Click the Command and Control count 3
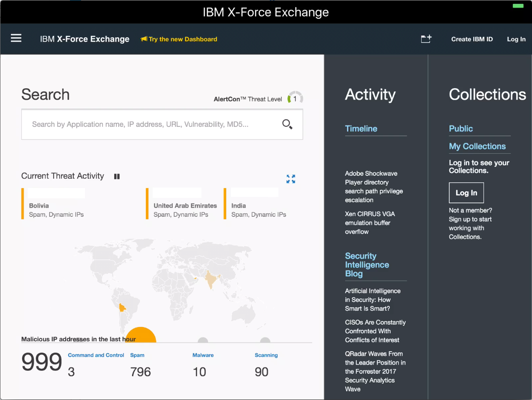The width and height of the screenshot is (532, 400). coord(71,372)
